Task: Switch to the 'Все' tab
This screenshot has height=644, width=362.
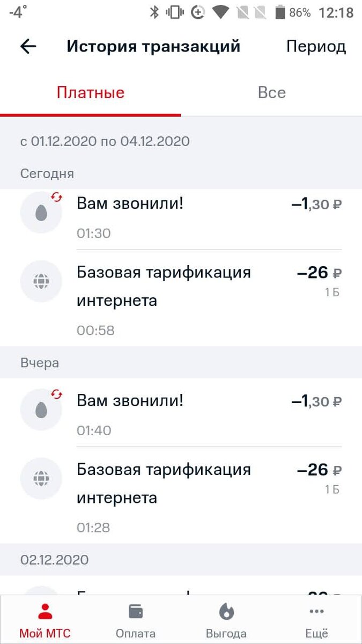Action: [x=271, y=92]
